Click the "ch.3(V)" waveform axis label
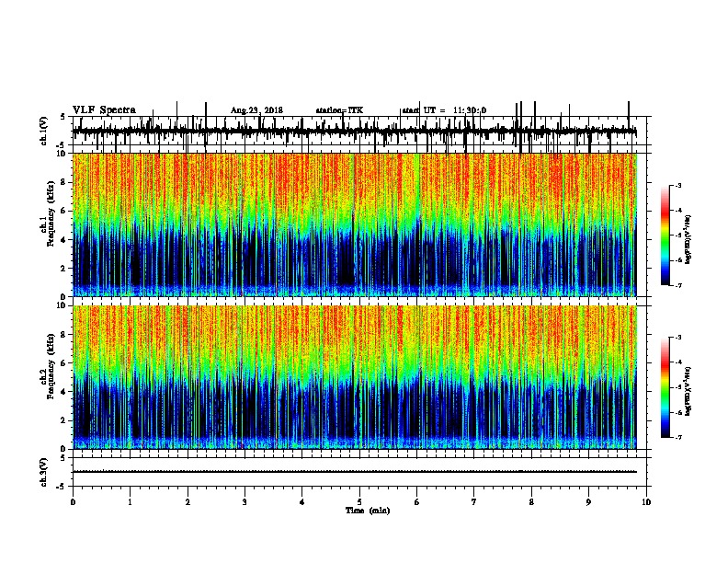Viewport: 728px width, 563px height. tap(43, 472)
